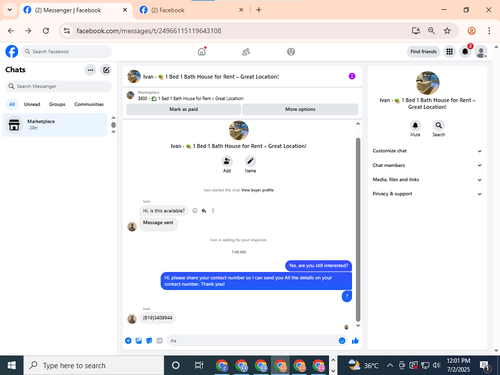Open the browser zoom icon in address bar
The image size is (500, 375).
click(431, 31)
